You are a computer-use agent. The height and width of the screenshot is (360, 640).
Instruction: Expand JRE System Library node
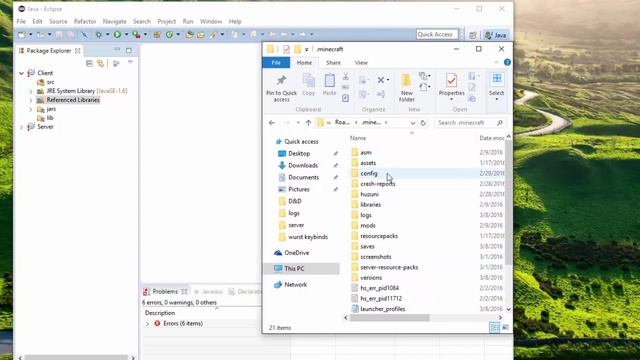pos(31,91)
